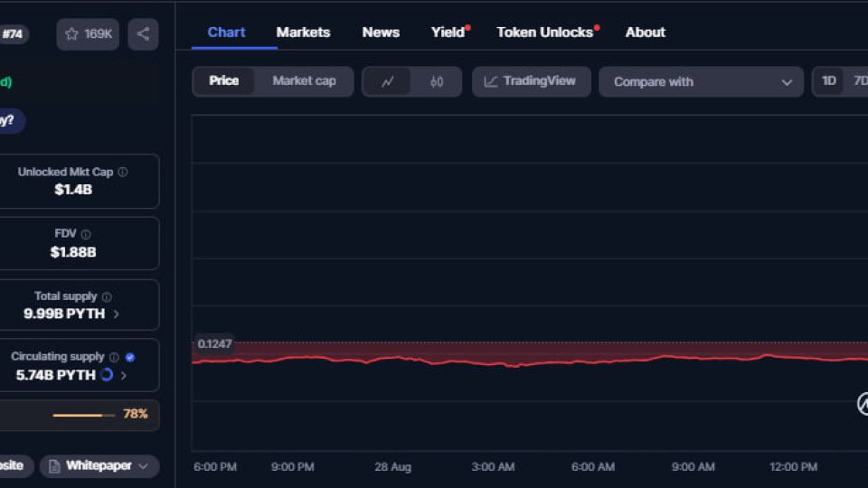Open the TradingView chart button
The height and width of the screenshot is (488, 868).
pos(532,82)
